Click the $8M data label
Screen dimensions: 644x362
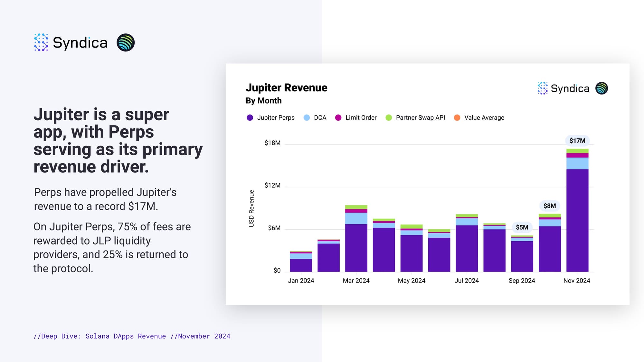pyautogui.click(x=550, y=206)
